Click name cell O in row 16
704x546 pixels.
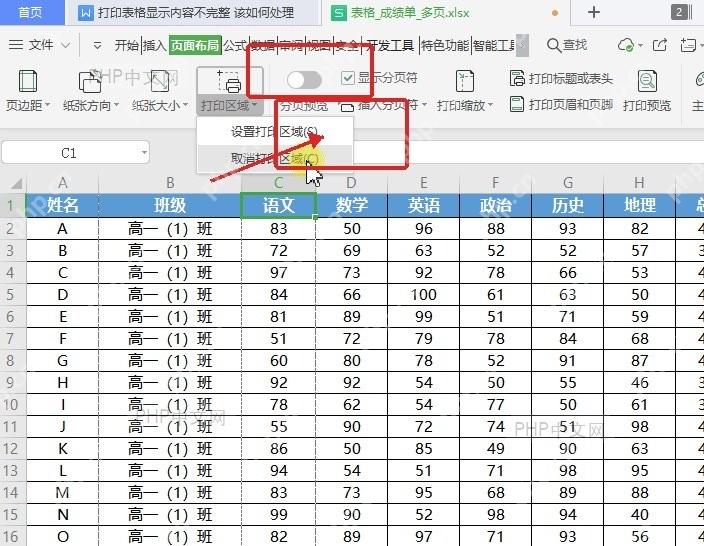click(62, 537)
